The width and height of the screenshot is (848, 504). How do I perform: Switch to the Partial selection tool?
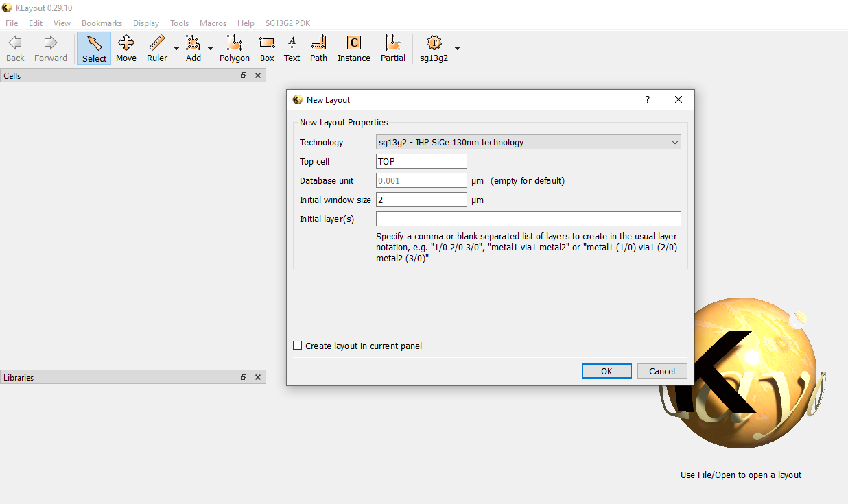pos(393,49)
